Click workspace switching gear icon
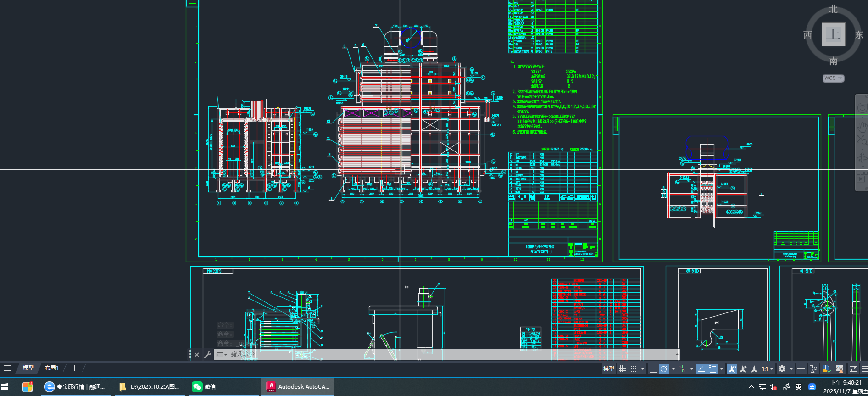 [x=782, y=369]
